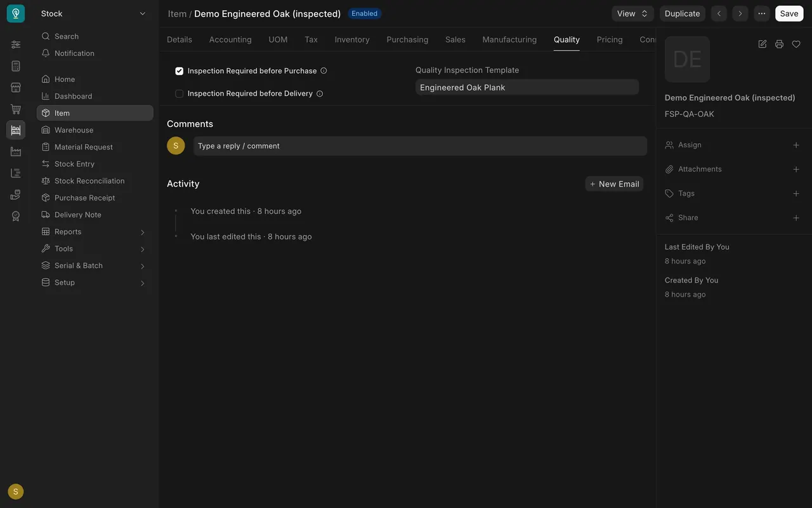Share the document using Share plus icon

796,218
